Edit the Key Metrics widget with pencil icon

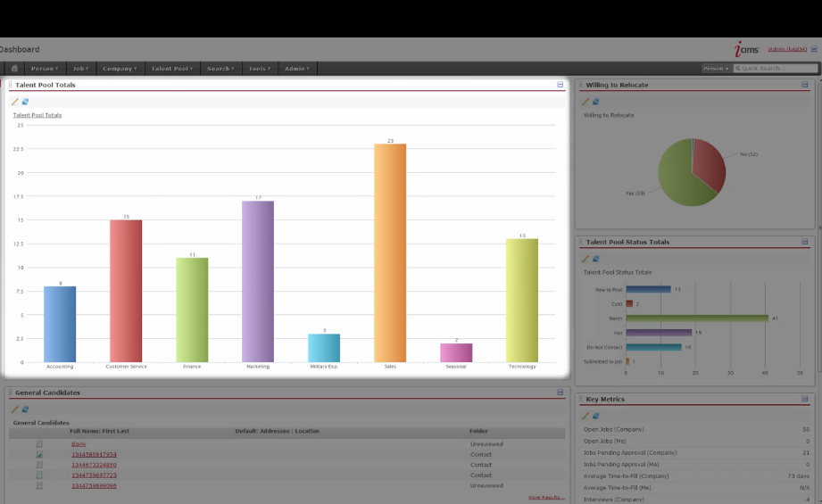tap(585, 416)
